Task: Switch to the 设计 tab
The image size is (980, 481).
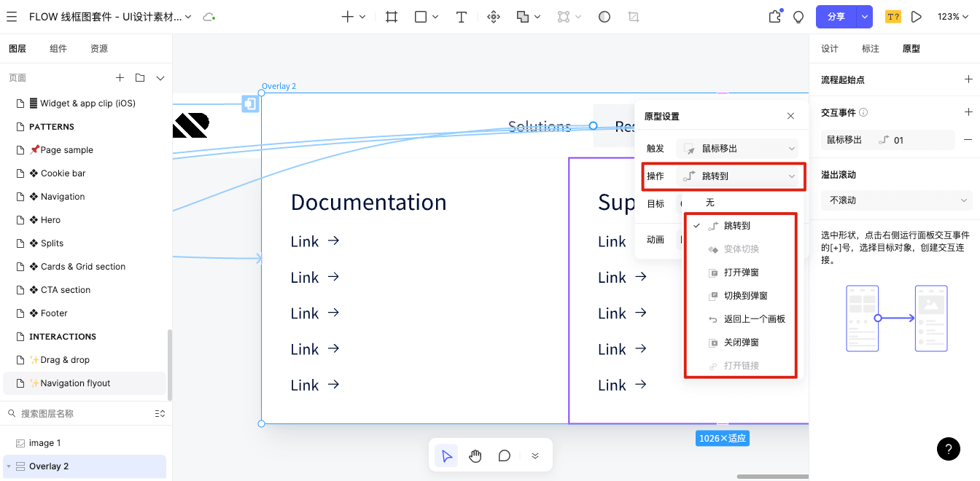Action: point(830,49)
